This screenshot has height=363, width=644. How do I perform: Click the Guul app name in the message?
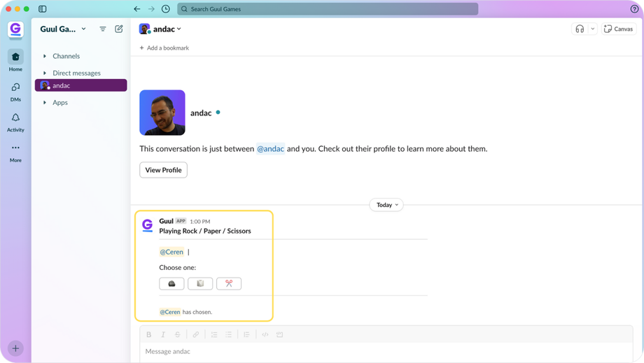point(167,221)
